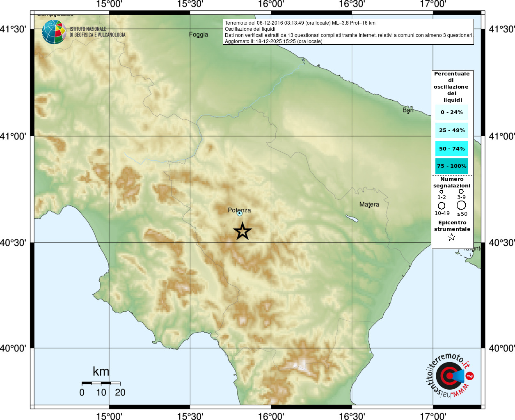Click the 40°00' label on the right axis

point(502,348)
